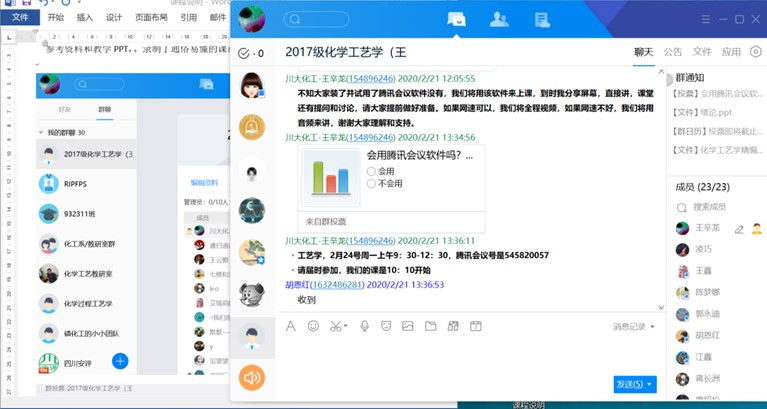Switch to the 文件 tab
This screenshot has height=409, width=767.
[702, 52]
